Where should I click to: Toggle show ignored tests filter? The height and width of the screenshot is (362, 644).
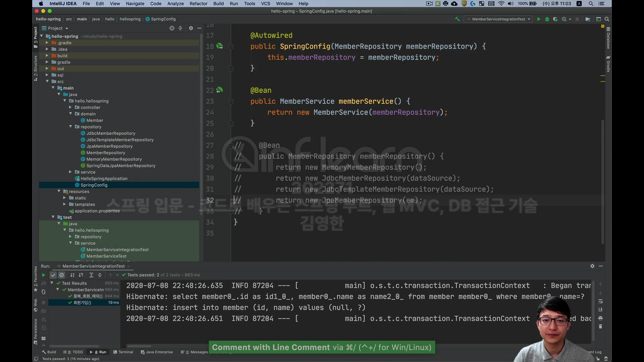tap(62, 275)
